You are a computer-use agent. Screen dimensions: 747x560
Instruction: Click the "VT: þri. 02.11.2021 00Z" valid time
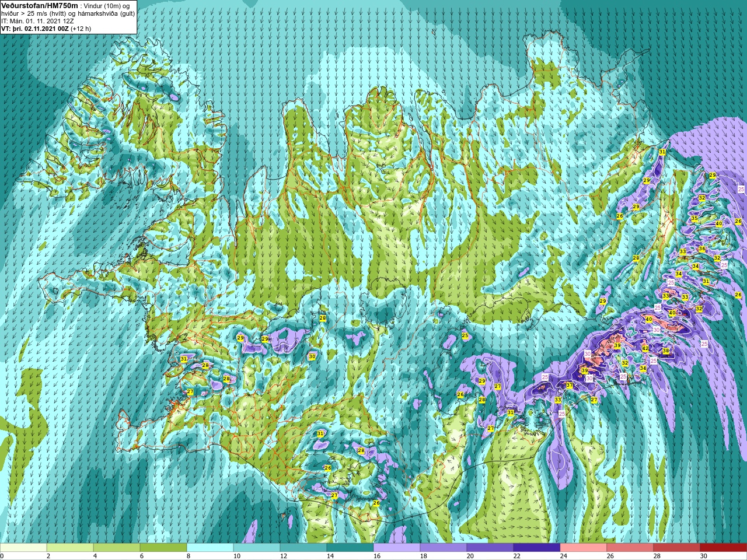coord(34,29)
